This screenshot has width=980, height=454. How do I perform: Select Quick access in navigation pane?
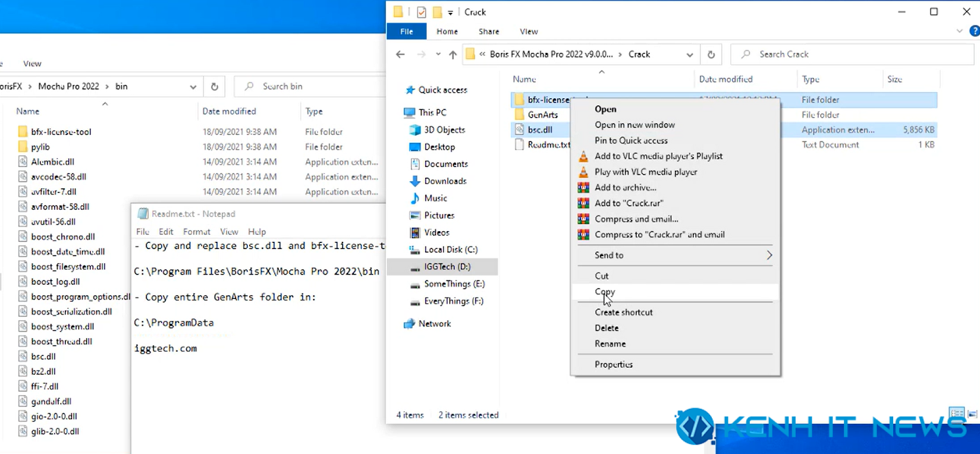coord(442,90)
